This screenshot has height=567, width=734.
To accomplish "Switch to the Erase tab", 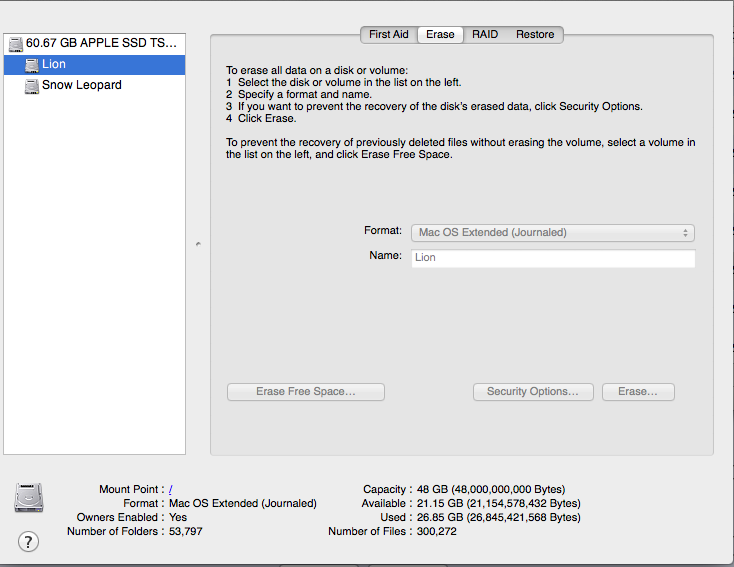I will tap(440, 35).
